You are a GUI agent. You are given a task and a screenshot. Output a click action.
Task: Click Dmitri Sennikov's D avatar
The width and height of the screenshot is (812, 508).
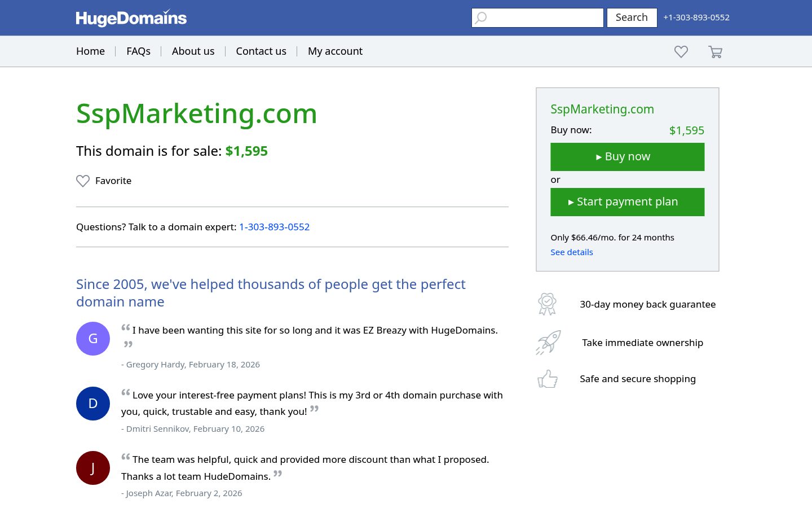tap(93, 404)
